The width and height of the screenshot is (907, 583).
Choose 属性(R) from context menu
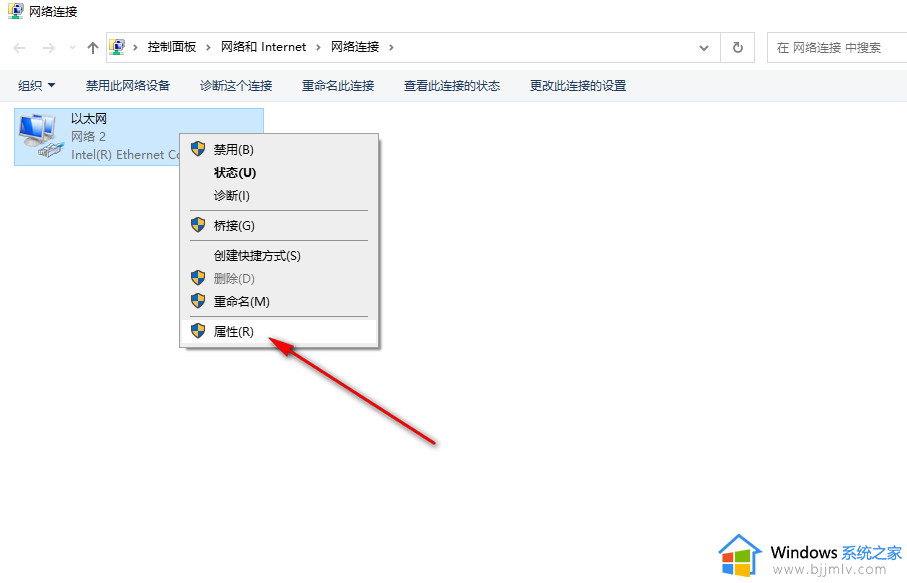279,331
